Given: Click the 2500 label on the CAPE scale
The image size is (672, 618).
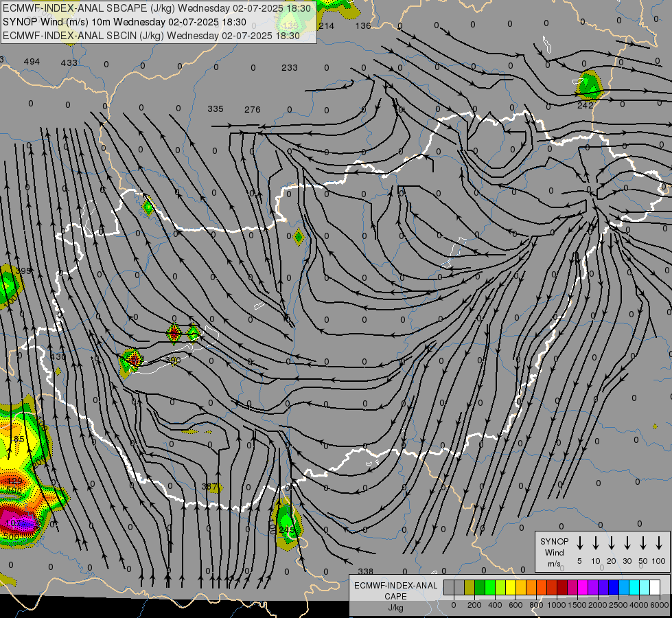Looking at the screenshot, I should [x=618, y=605].
